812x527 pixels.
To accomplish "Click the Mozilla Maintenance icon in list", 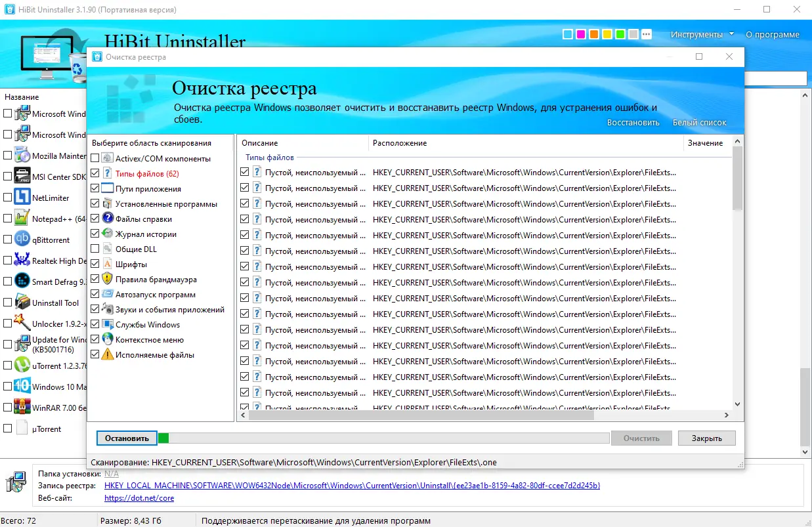I will (x=22, y=156).
